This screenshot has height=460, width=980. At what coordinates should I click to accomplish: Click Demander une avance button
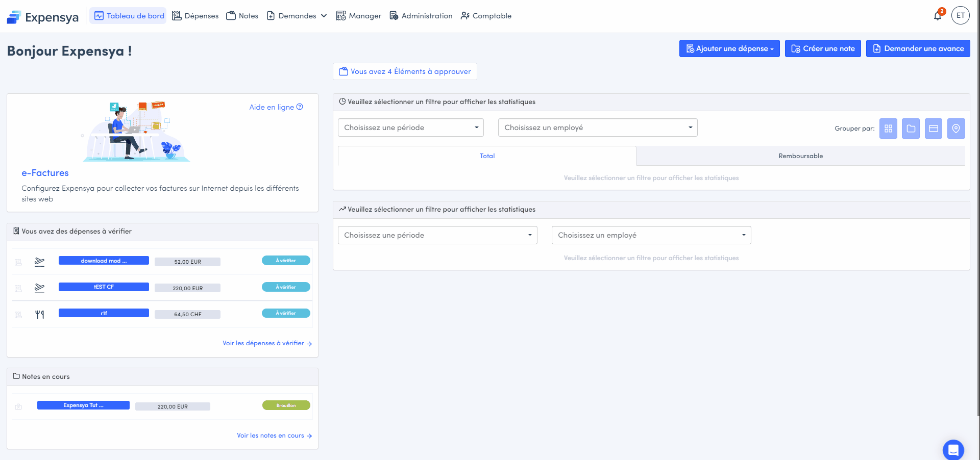point(918,48)
